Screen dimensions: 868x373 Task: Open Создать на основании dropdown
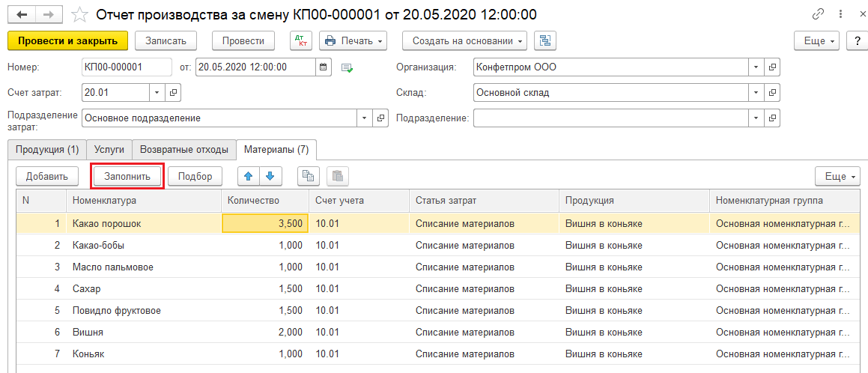pos(465,40)
